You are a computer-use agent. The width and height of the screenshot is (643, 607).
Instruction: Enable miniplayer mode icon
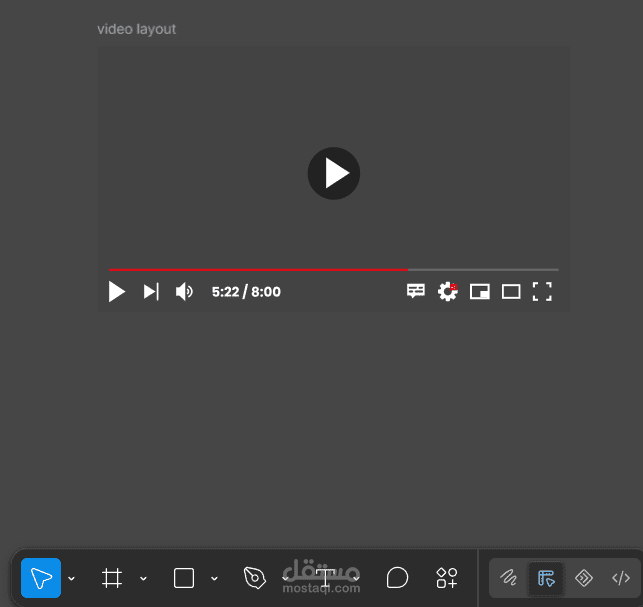click(479, 292)
